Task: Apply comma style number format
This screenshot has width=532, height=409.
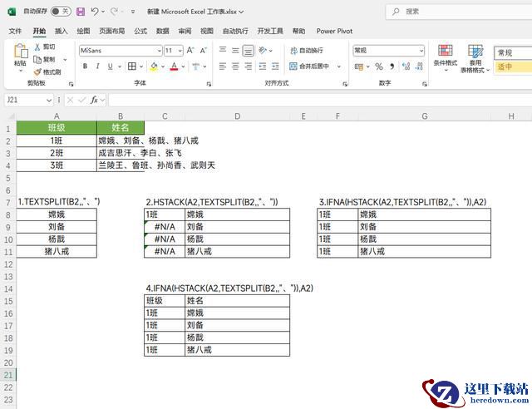Action: [392, 67]
